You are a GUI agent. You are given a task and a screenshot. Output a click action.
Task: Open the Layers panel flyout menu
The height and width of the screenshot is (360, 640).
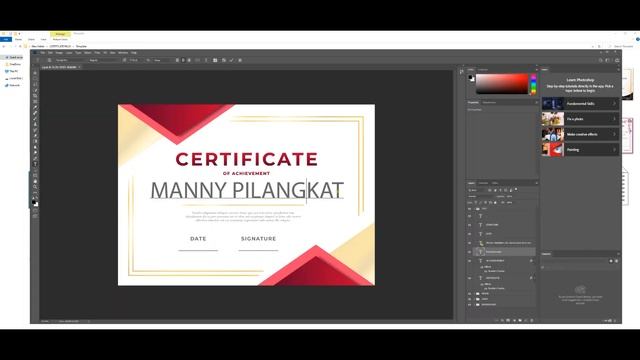click(536, 183)
